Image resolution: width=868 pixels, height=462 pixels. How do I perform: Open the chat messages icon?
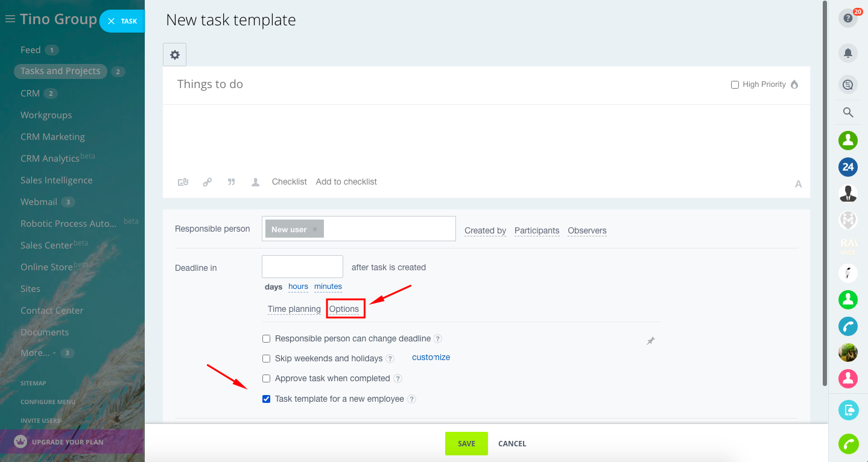[848, 85]
